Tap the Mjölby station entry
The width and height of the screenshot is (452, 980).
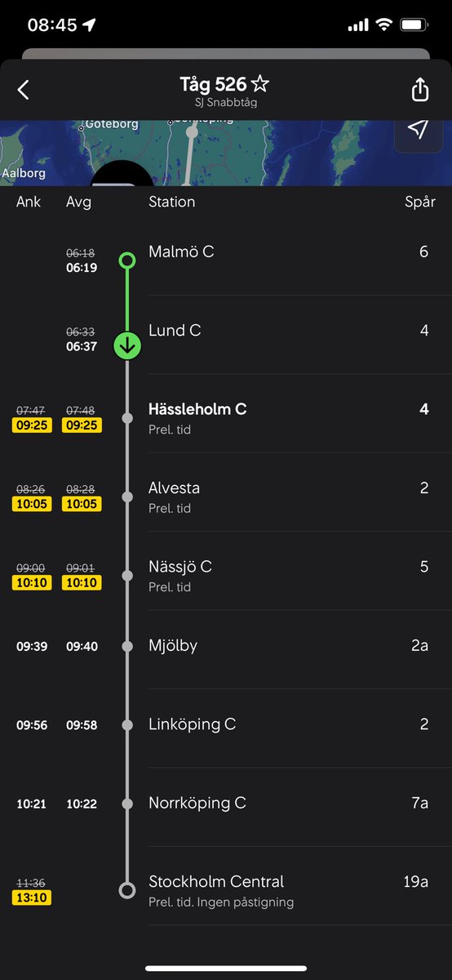(226, 650)
